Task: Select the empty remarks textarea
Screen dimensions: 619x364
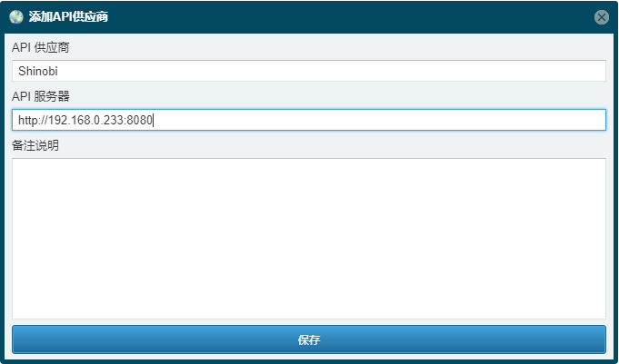Action: point(309,239)
